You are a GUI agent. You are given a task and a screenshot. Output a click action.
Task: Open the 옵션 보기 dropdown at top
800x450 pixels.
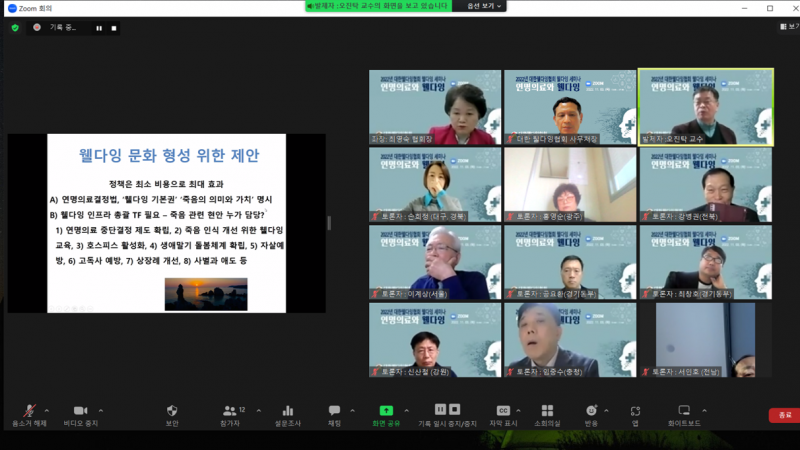tap(478, 6)
